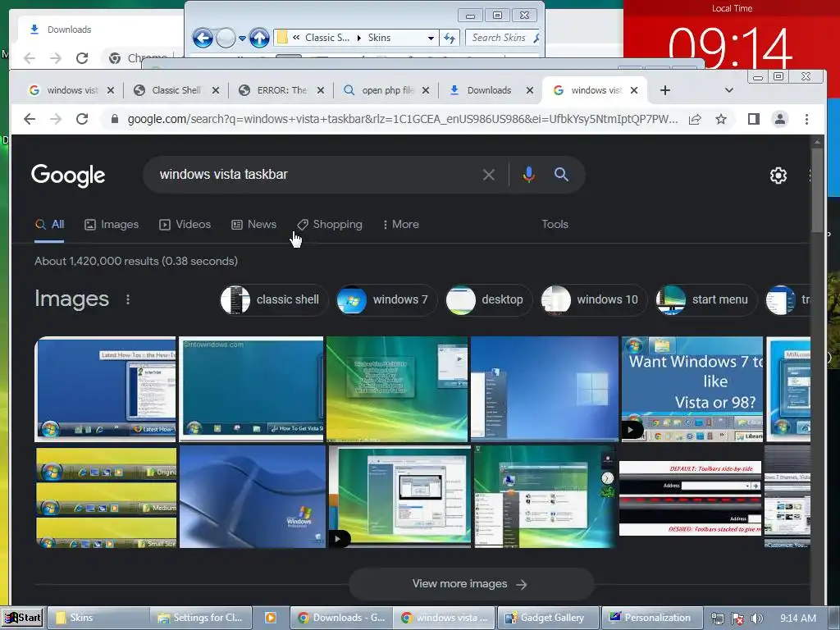Open Windows XP wallpaper image thumbnail

253,497
